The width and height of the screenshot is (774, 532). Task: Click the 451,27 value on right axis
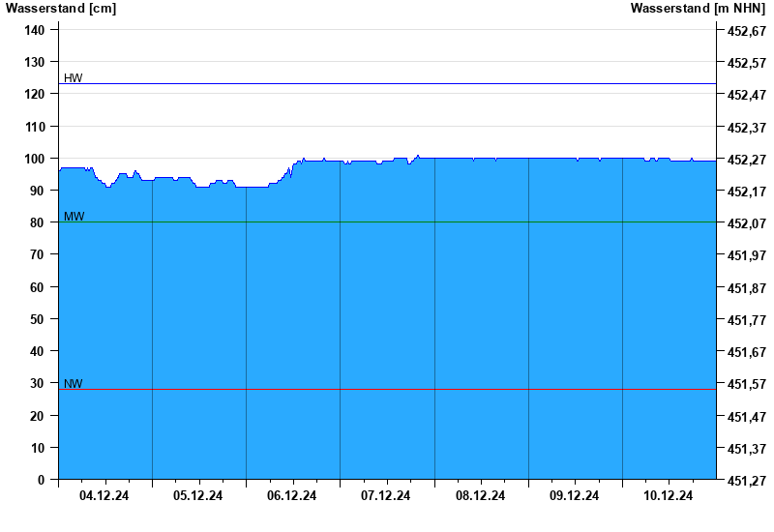point(746,481)
